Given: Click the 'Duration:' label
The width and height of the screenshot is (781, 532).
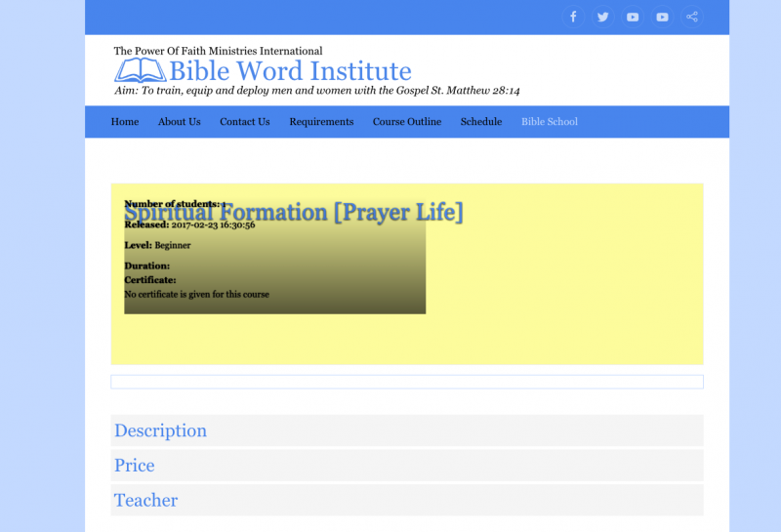Looking at the screenshot, I should [x=147, y=266].
